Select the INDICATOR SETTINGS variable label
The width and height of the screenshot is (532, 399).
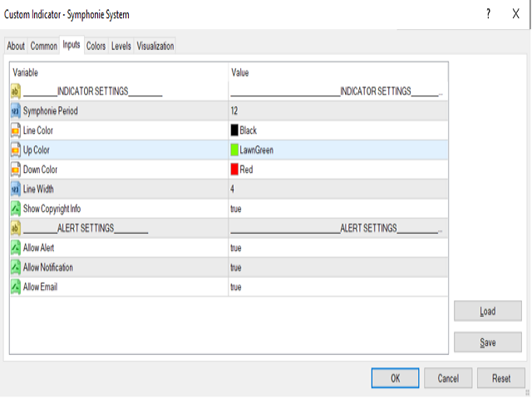[x=92, y=91]
